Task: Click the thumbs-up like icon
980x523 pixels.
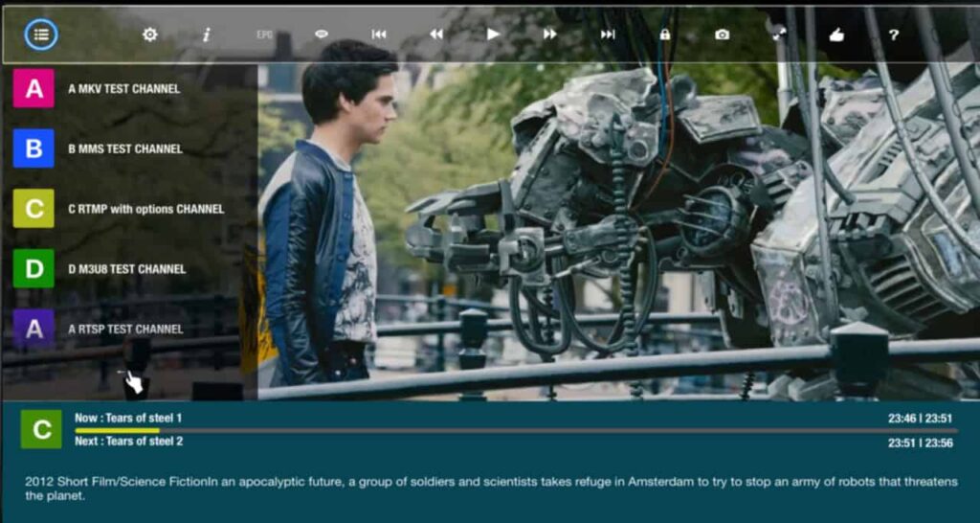Action: (x=836, y=35)
